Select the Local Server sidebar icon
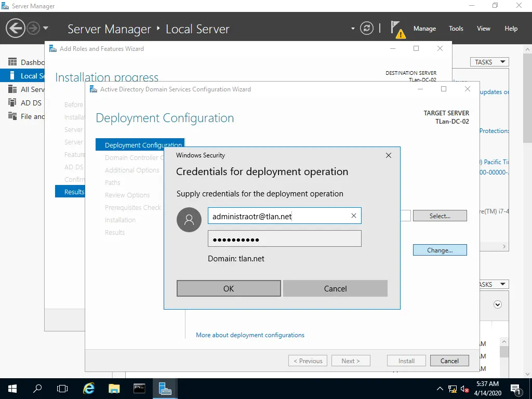Screen dimensions: 532x399 [x=12, y=75]
